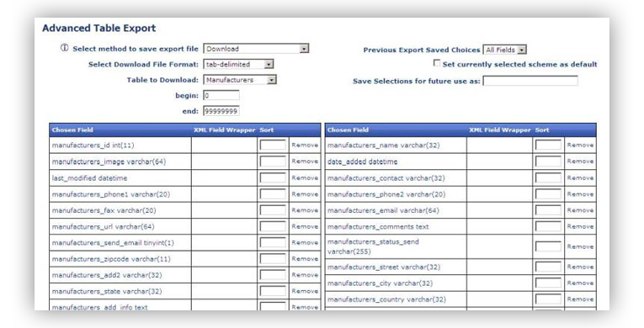Open the Download File Format dropdown
The height and width of the screenshot is (328, 644).
coord(238,64)
